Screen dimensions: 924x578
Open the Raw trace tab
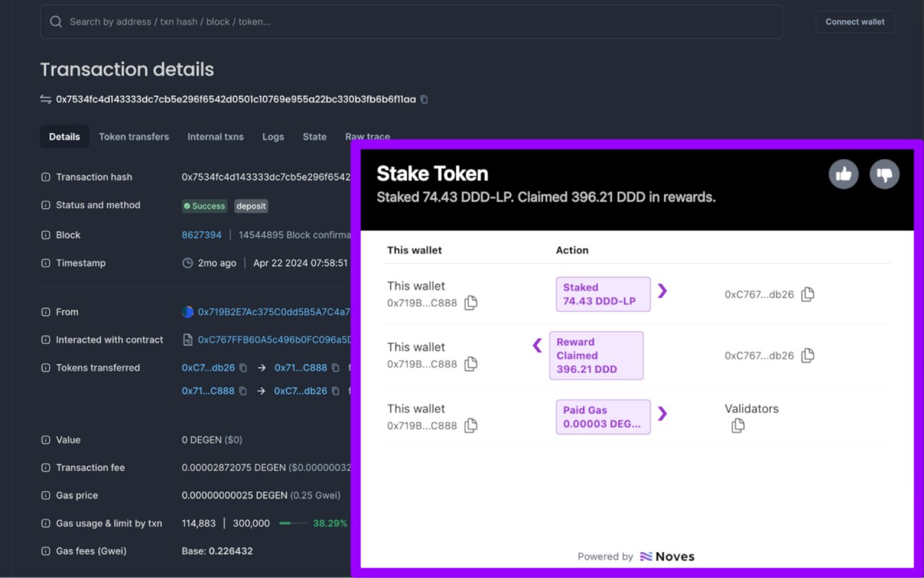point(367,137)
